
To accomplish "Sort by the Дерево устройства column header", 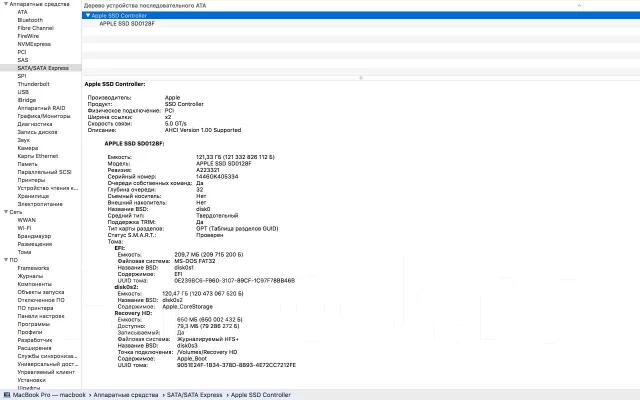I will point(333,6).
